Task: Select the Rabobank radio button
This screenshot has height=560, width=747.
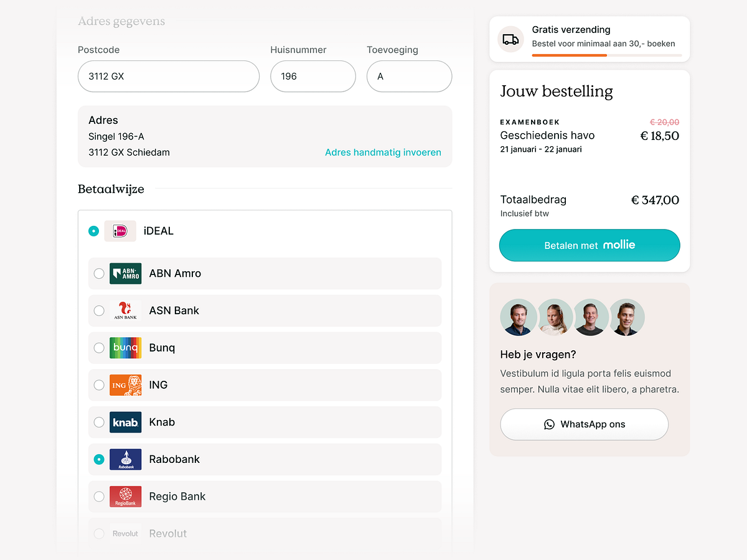Action: click(x=98, y=459)
